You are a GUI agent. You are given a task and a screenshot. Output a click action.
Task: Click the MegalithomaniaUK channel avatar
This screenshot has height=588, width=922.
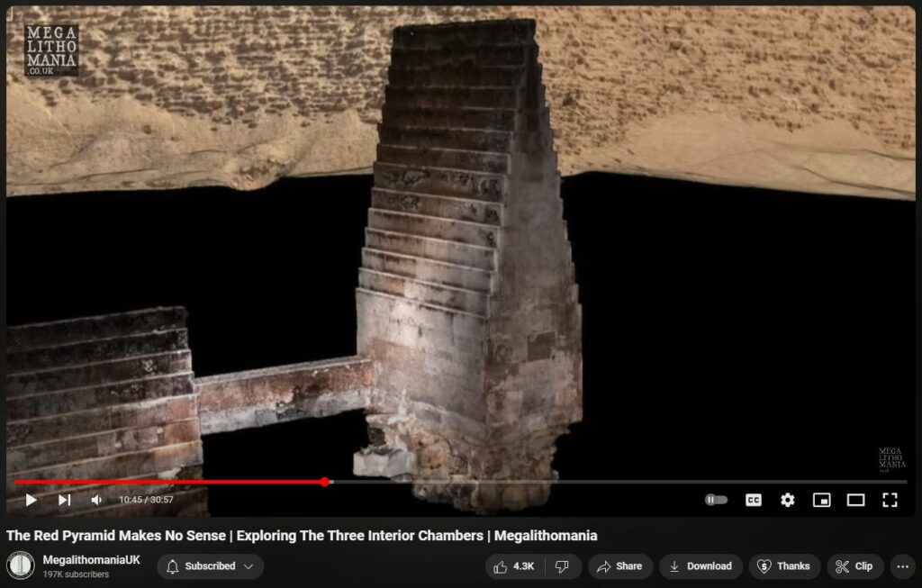[21, 565]
